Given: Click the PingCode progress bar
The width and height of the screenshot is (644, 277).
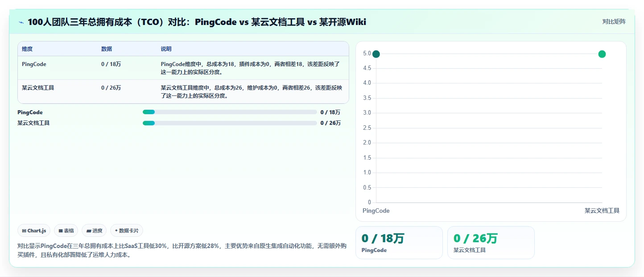Looking at the screenshot, I should tap(230, 112).
